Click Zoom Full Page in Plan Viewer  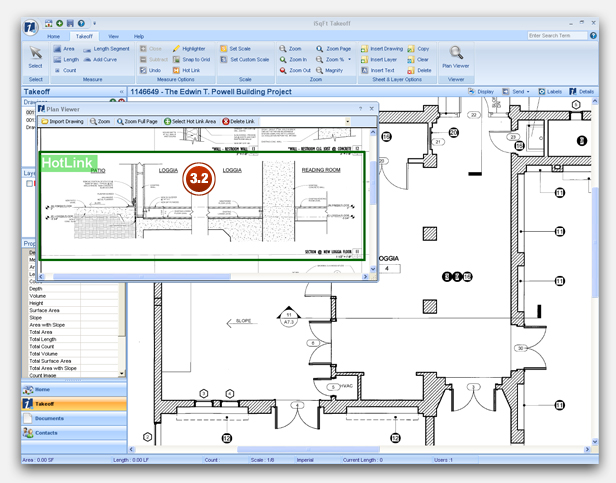point(137,121)
